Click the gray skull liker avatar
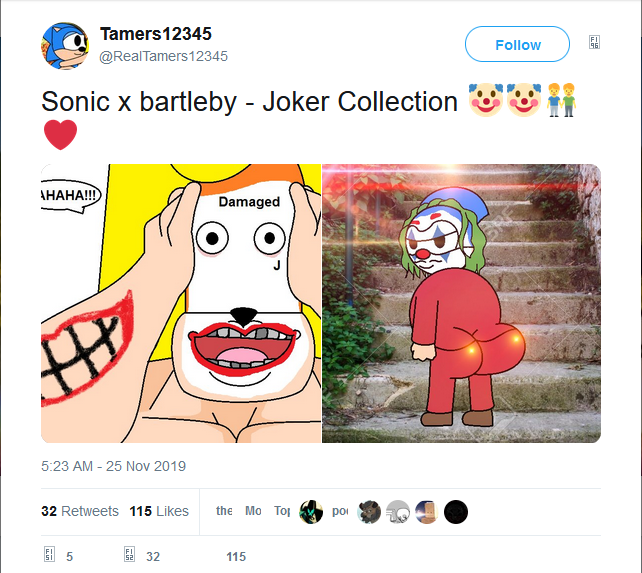The height and width of the screenshot is (573, 642). coord(398,512)
